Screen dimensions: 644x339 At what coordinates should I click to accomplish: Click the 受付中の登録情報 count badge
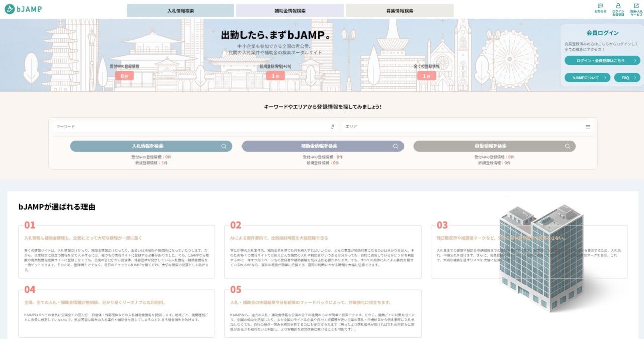tap(124, 76)
